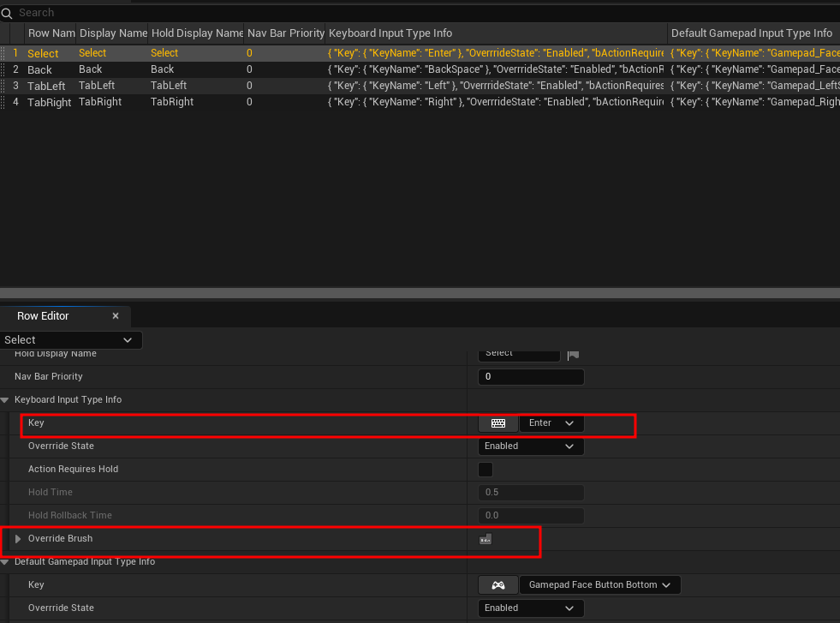This screenshot has height=623, width=840.
Task: Open the Gamepad Face Button Bottom dropdown
Action: tap(599, 585)
